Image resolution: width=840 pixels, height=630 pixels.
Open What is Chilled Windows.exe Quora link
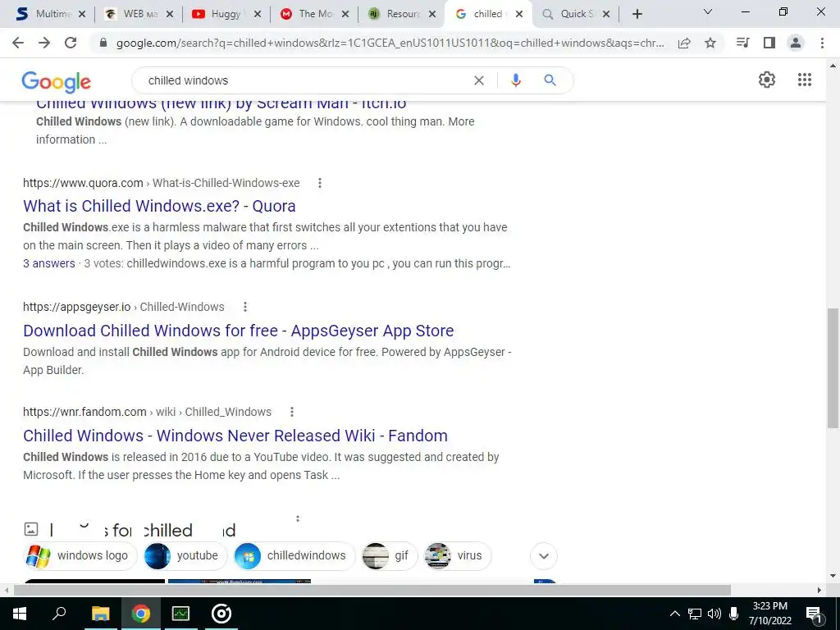click(159, 206)
